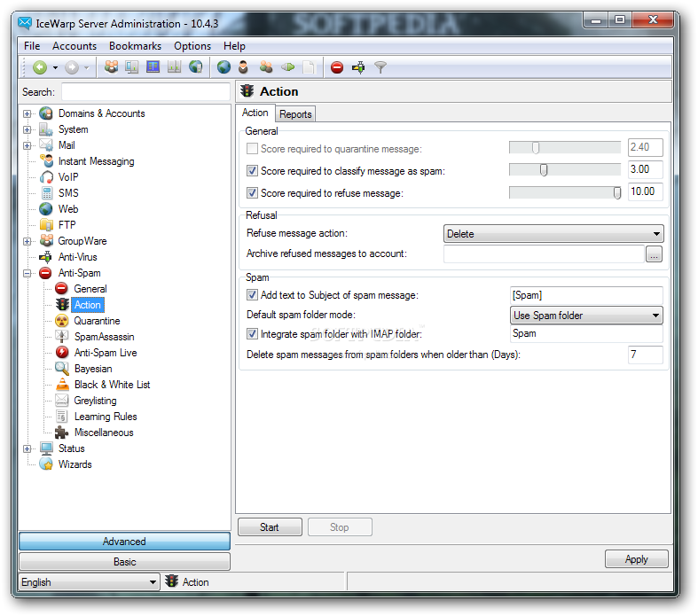Click the two-people group toolbar icon
698x616 pixels.
pos(266,67)
